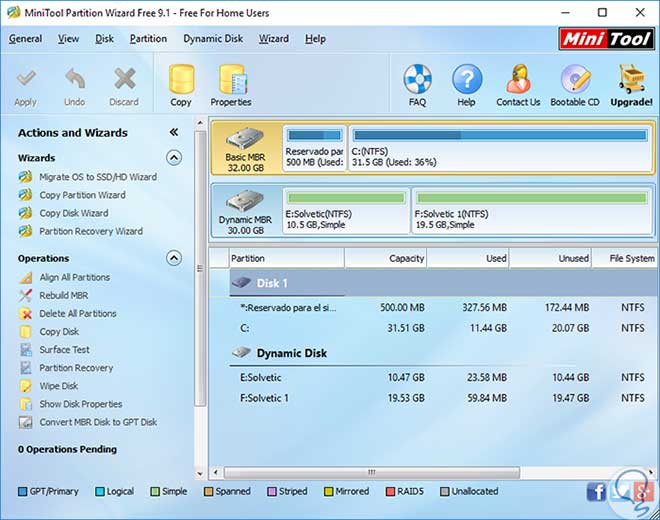Screen dimensions: 660x520
Task: Click the Upgrade shopping cart icon
Action: (632, 79)
